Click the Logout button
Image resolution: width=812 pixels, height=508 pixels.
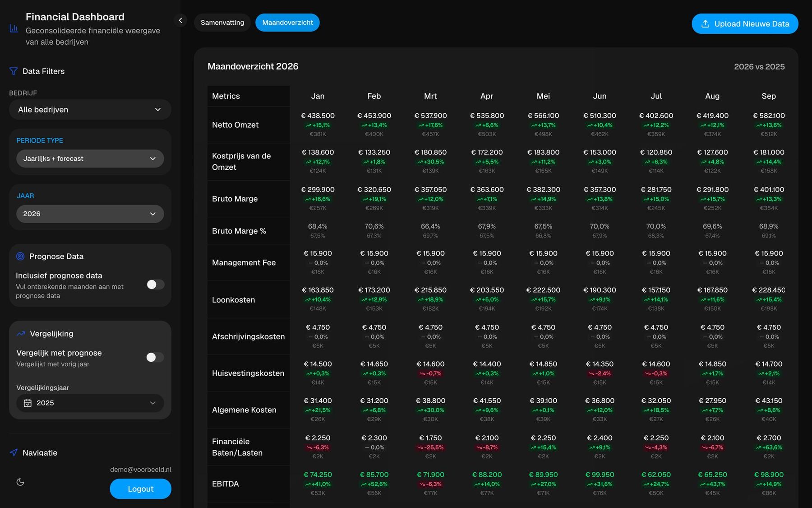pos(141,489)
